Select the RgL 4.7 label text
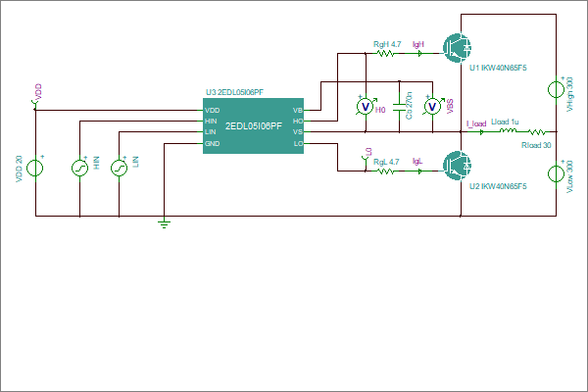 coord(386,162)
